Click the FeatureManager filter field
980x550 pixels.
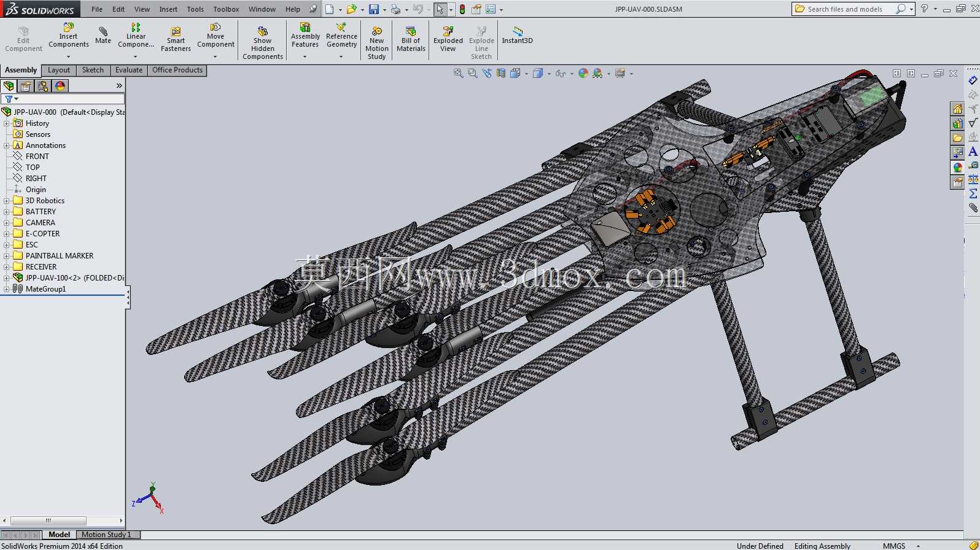(x=63, y=99)
